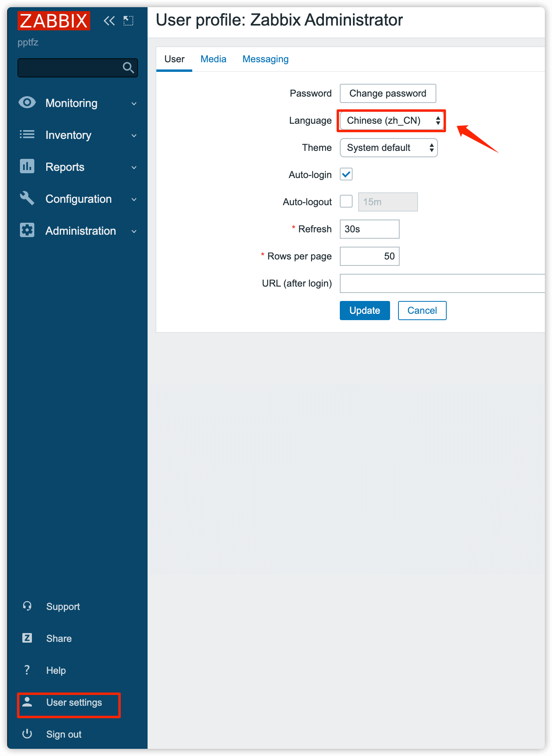The width and height of the screenshot is (552, 756).
Task: Expand Monitoring menu chevron
Action: pos(134,104)
